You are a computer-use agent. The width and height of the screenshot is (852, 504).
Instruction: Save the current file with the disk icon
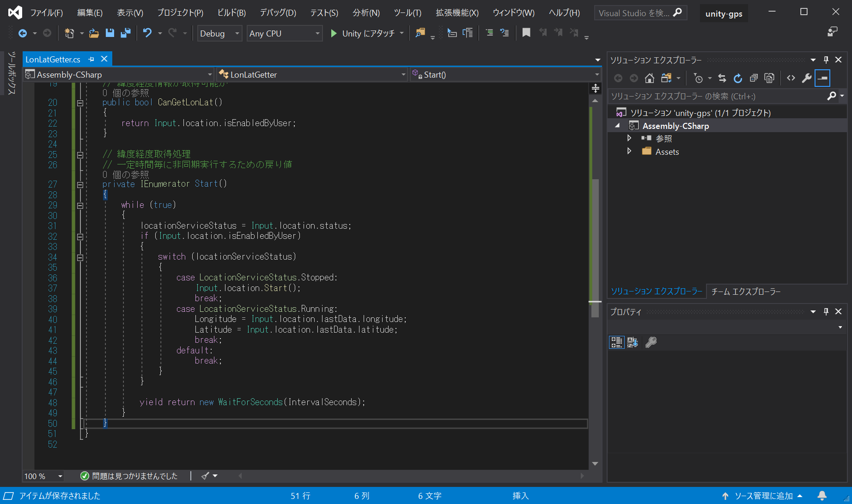point(110,33)
